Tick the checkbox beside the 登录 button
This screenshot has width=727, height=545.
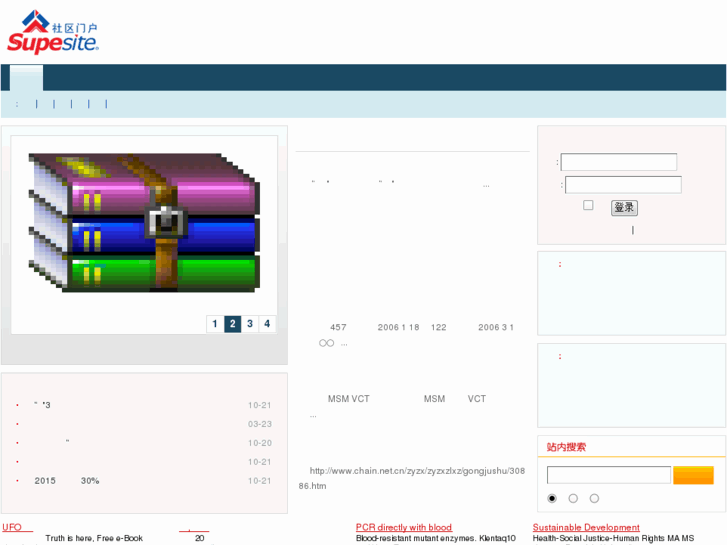pyautogui.click(x=588, y=205)
